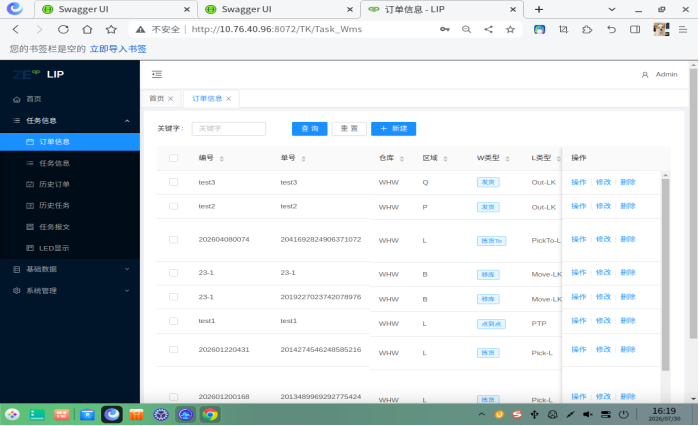Click the undo arrow icon in browser toolbar
This screenshot has width=699, height=426.
click(x=611, y=29)
